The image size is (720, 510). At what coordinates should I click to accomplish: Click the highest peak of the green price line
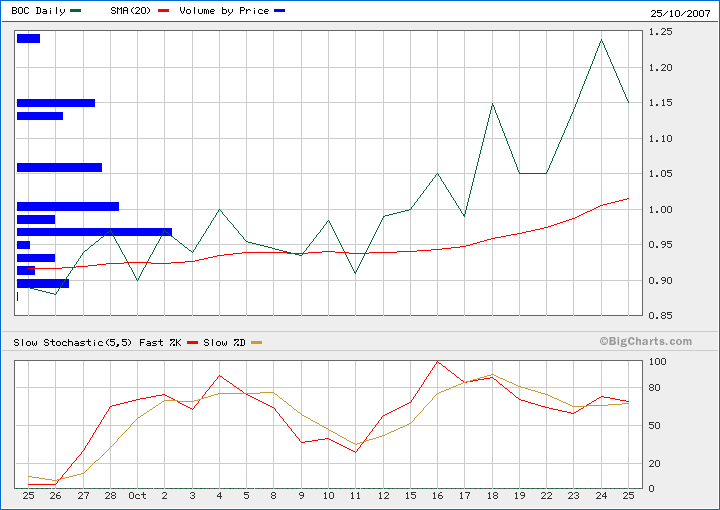(x=601, y=40)
